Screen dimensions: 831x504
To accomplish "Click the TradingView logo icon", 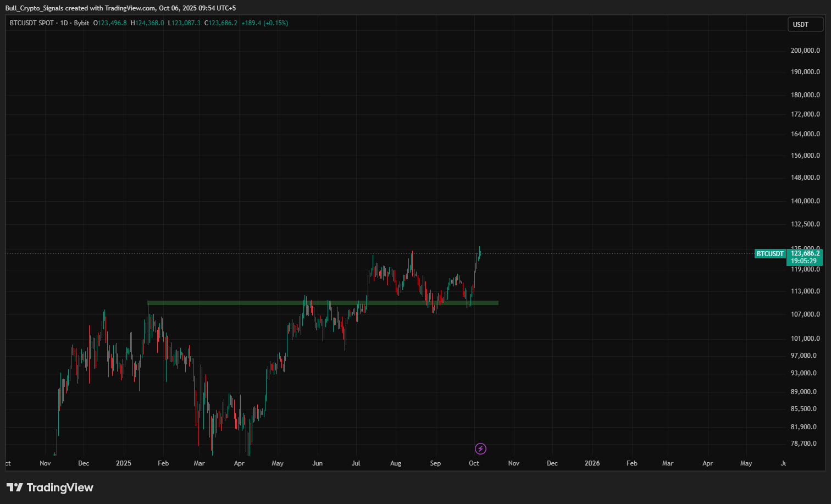I will (x=14, y=488).
